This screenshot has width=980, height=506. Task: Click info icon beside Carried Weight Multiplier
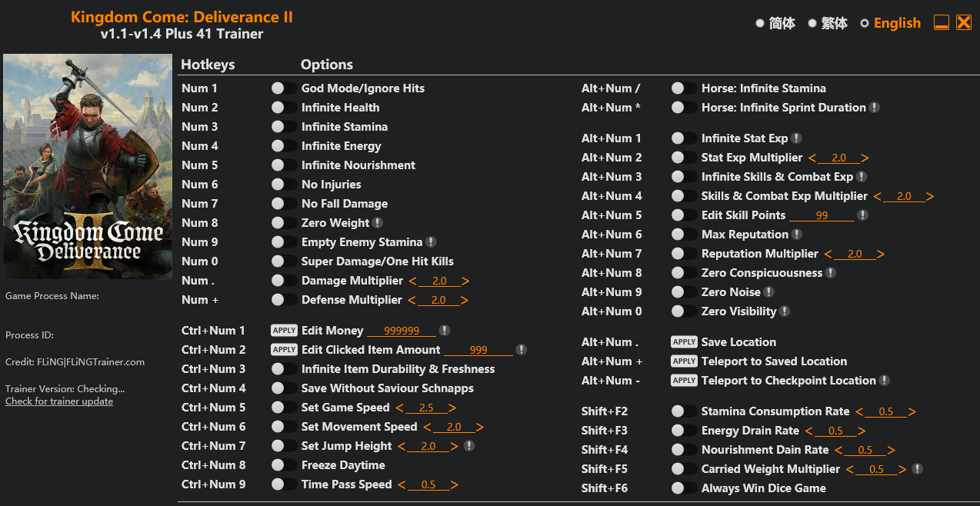tap(917, 469)
